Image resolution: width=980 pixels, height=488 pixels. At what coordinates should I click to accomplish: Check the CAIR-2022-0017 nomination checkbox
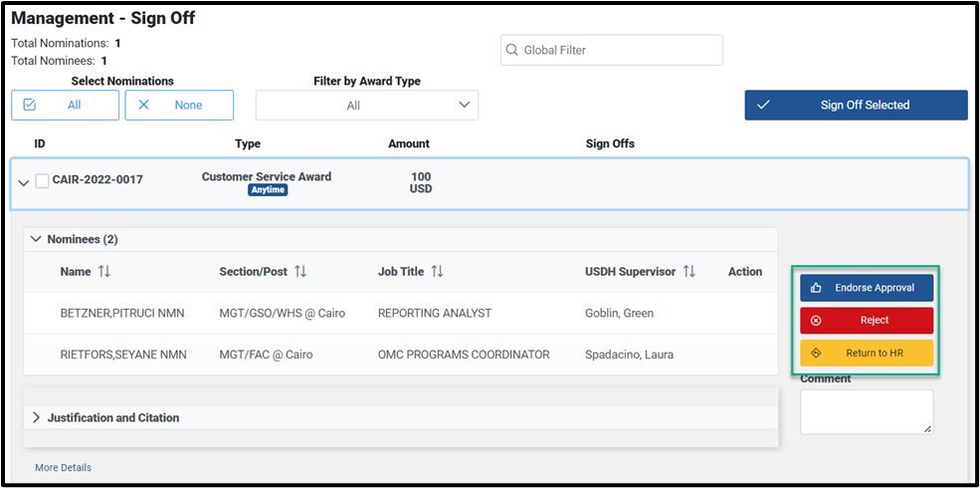(x=42, y=181)
